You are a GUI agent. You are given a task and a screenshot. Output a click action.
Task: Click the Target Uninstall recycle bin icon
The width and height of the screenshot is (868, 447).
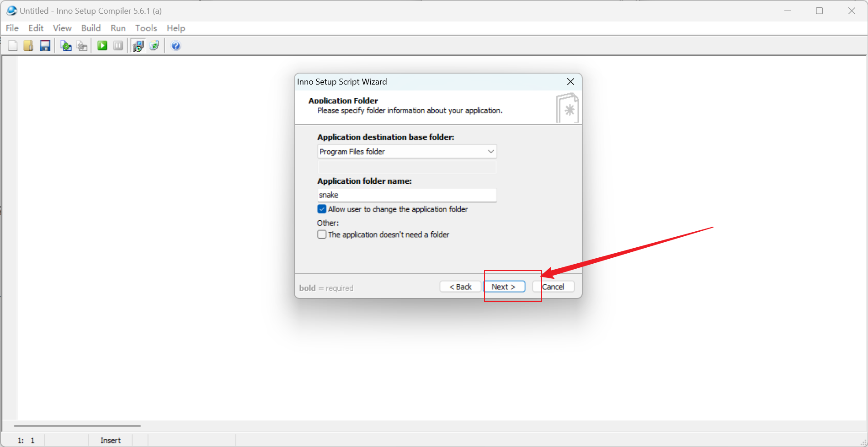click(154, 46)
